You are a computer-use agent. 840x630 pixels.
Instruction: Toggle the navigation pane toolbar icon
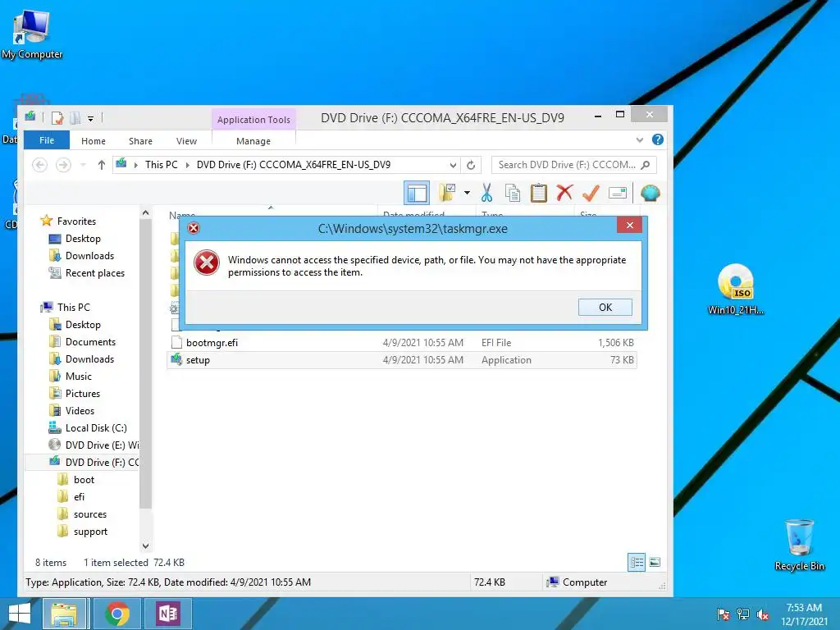pos(417,193)
